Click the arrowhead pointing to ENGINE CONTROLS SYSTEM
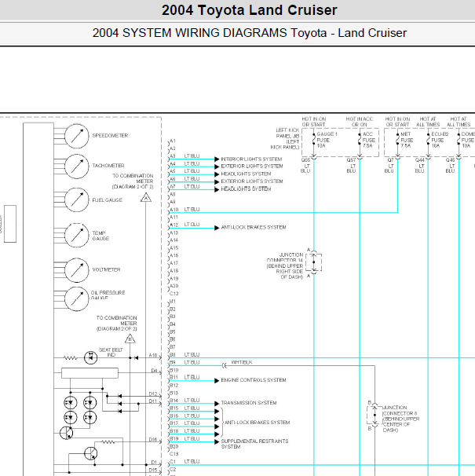 (217, 381)
